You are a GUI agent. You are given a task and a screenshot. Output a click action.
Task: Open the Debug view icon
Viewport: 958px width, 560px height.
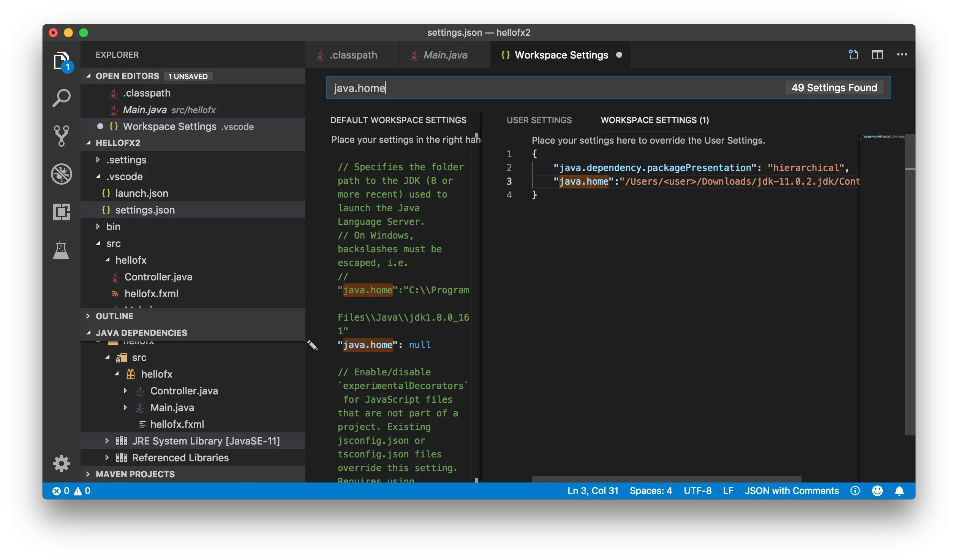(61, 174)
